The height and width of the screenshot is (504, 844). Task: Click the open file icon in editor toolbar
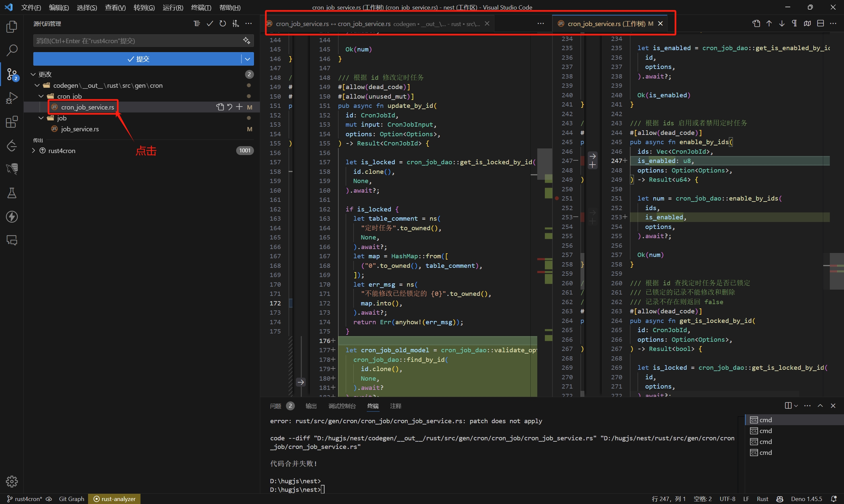tap(756, 23)
